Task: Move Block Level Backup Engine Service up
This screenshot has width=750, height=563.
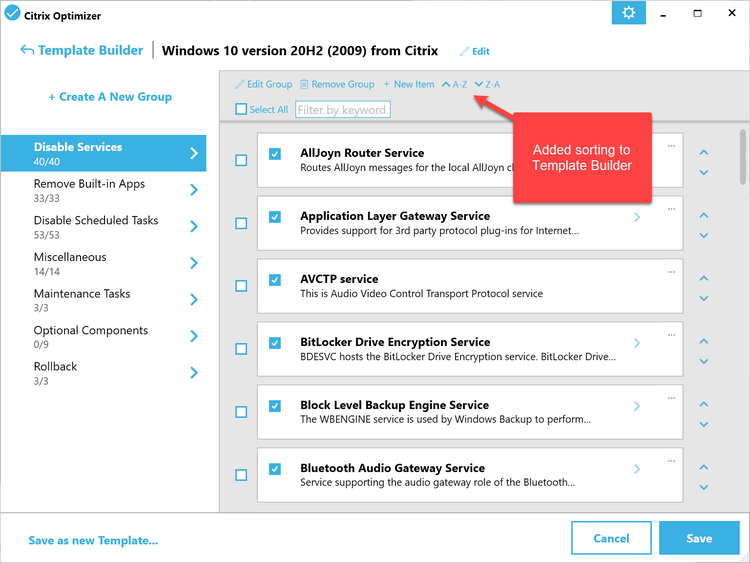Action: pyautogui.click(x=704, y=405)
